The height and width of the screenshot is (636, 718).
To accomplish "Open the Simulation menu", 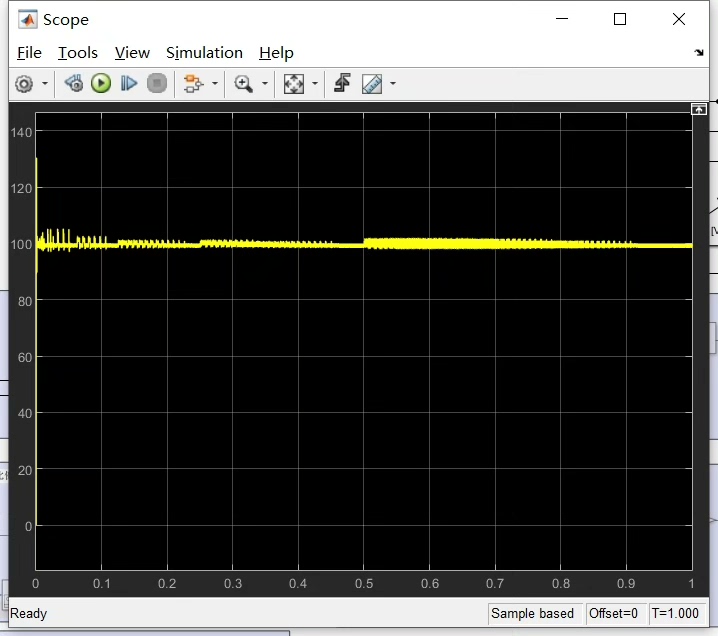I will (x=204, y=53).
